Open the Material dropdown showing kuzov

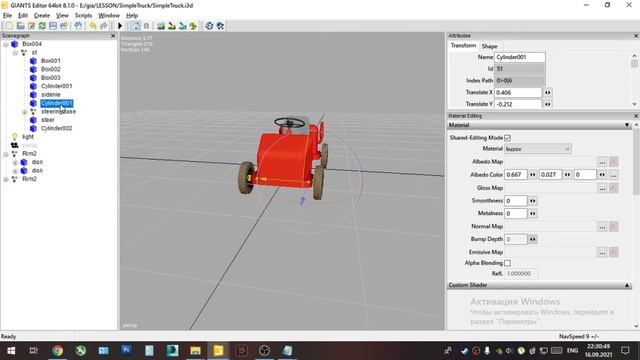538,149
